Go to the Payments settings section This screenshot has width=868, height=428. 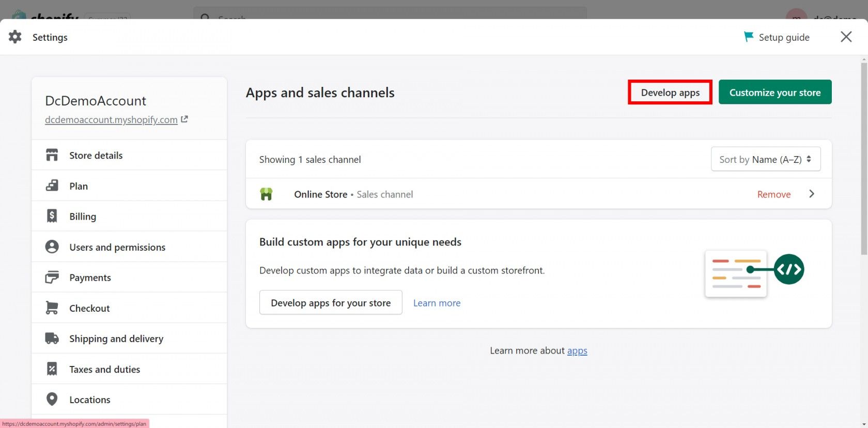[90, 278]
